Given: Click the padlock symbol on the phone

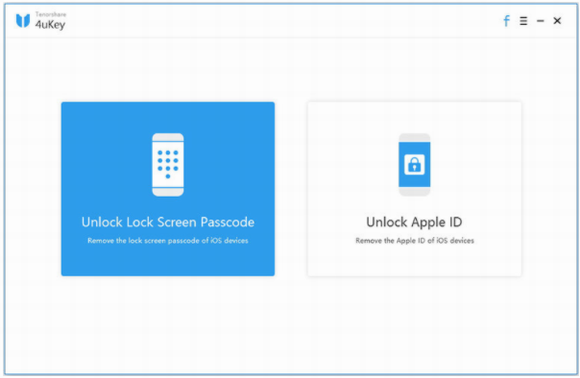Looking at the screenshot, I should coord(414,165).
